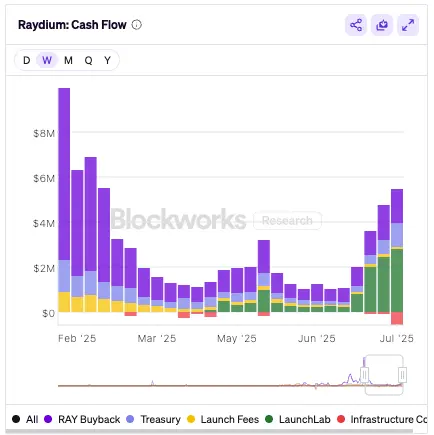Viewport: 434px width, 435px height.
Task: Open the info tooltip beside Cash Flow title
Action: pyautogui.click(x=137, y=25)
